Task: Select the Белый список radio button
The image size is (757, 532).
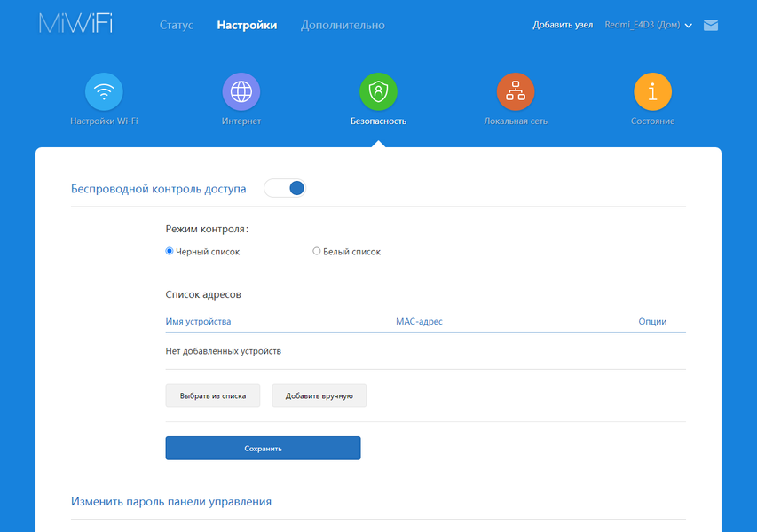Action: [316, 251]
